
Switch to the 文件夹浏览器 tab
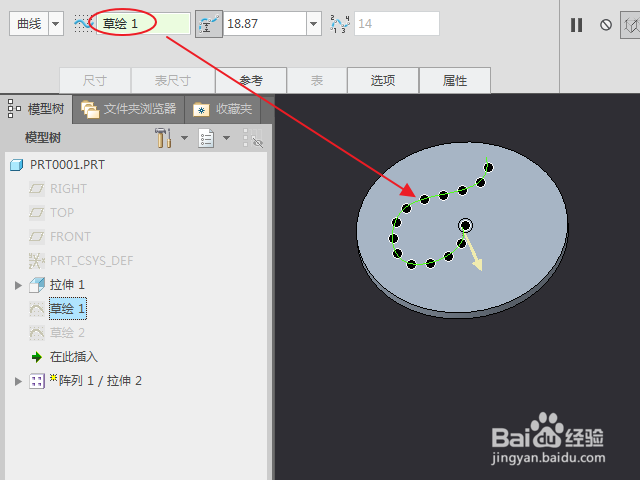(128, 109)
